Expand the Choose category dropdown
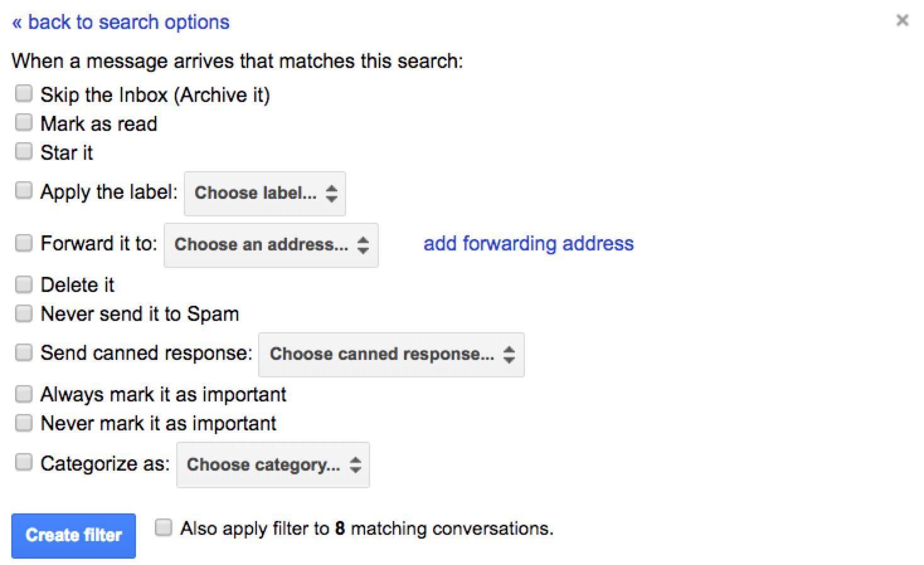This screenshot has height=565, width=924. [x=273, y=465]
